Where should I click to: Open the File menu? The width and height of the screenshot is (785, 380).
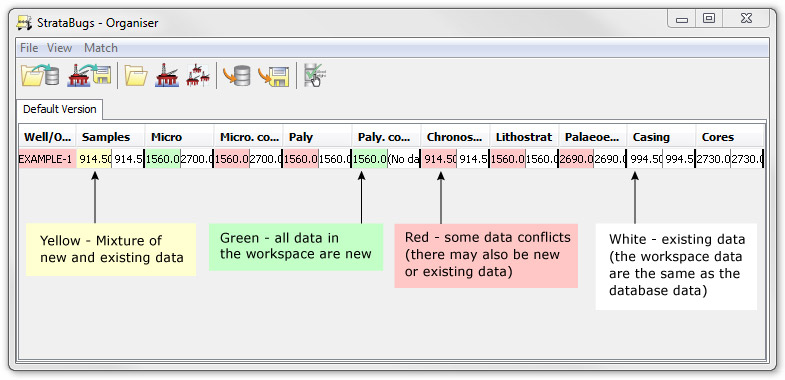[29, 48]
